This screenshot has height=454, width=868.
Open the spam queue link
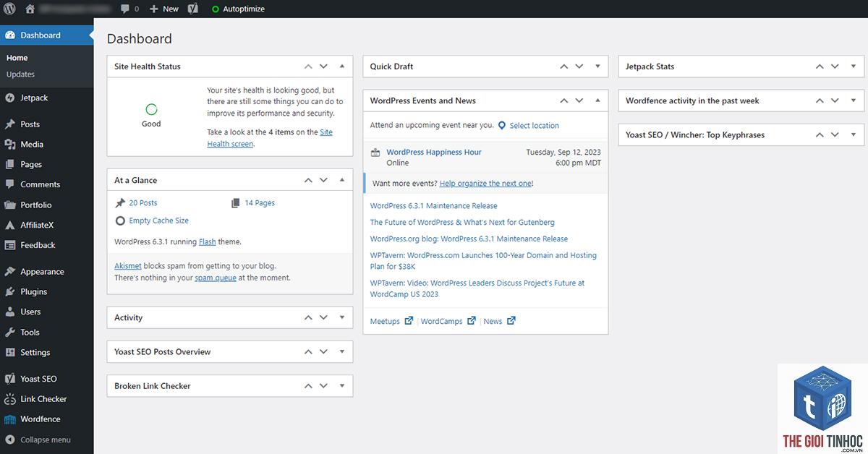coord(216,278)
